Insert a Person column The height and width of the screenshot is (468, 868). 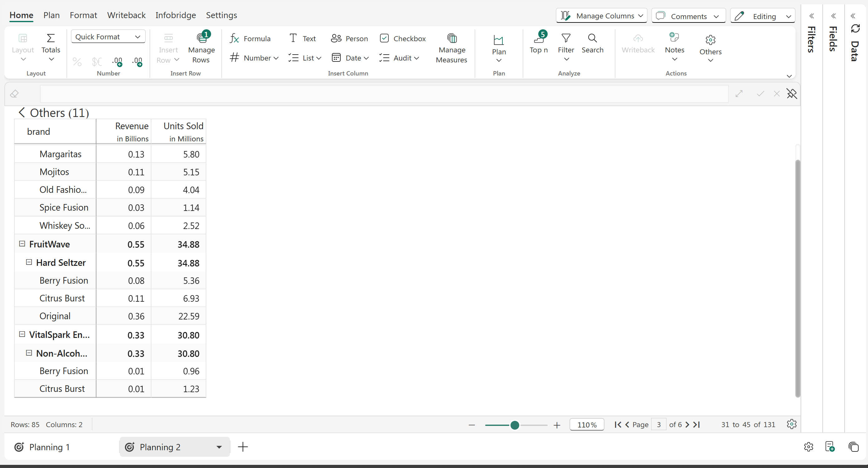click(349, 38)
